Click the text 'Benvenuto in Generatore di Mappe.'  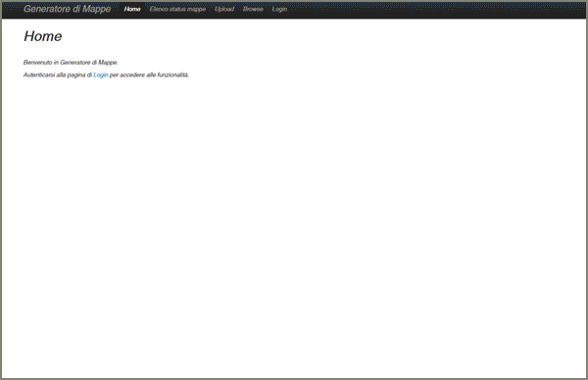71,63
